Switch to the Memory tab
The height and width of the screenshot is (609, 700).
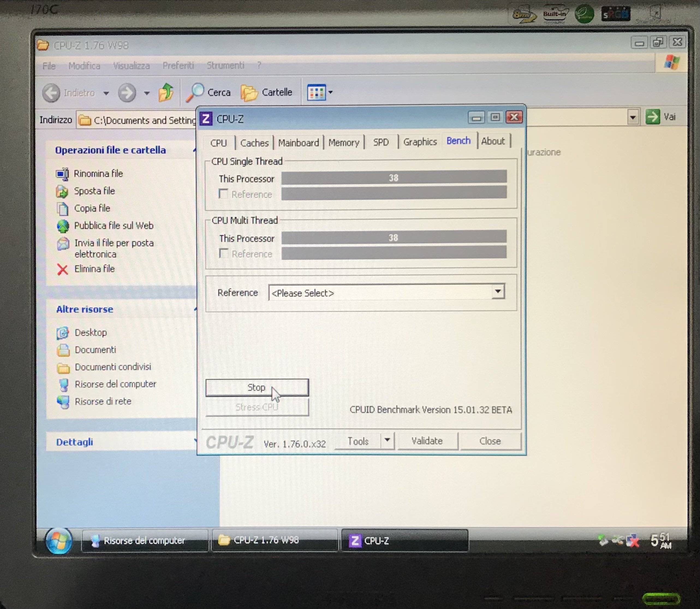click(343, 143)
